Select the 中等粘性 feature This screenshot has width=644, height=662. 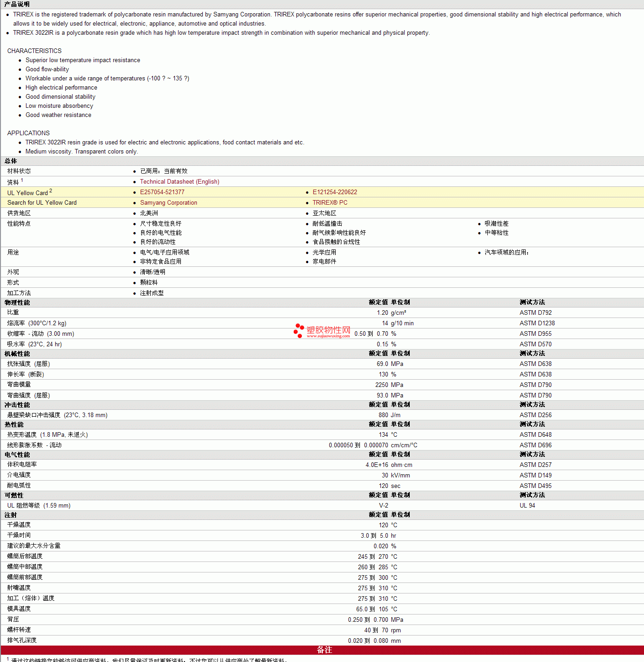pyautogui.click(x=497, y=233)
